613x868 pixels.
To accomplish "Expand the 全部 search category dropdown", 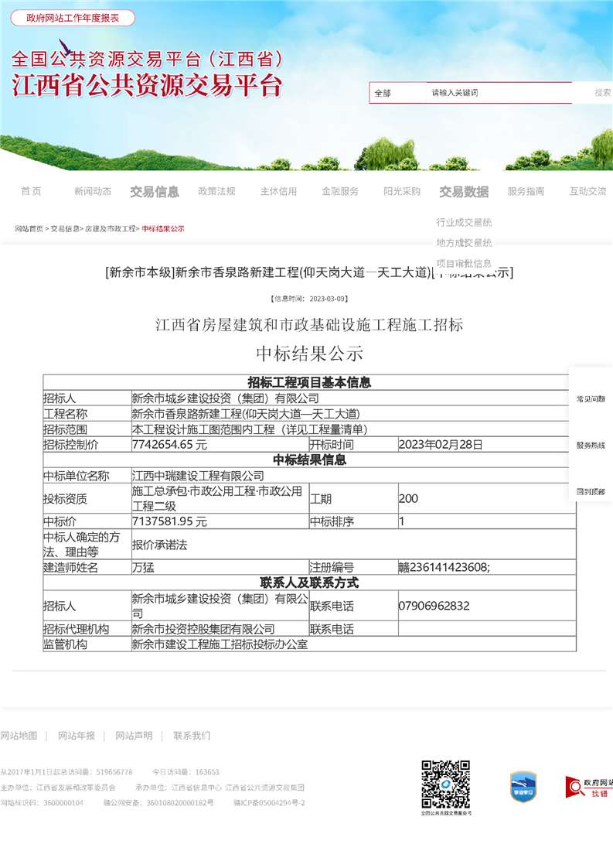I will click(397, 93).
